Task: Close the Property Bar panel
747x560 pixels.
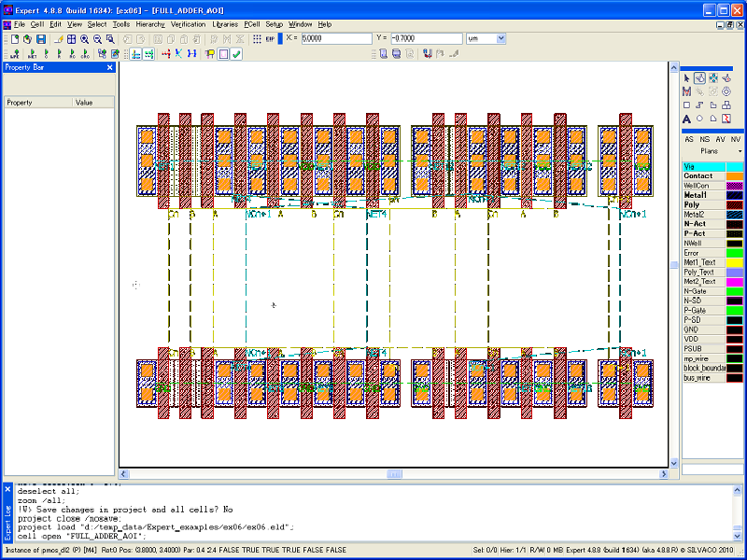Action: coord(109,67)
